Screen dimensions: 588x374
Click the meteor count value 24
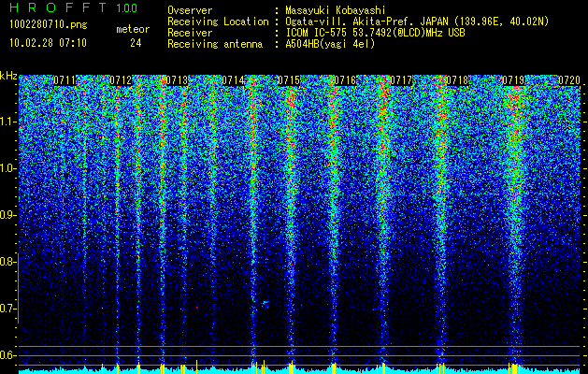(136, 43)
